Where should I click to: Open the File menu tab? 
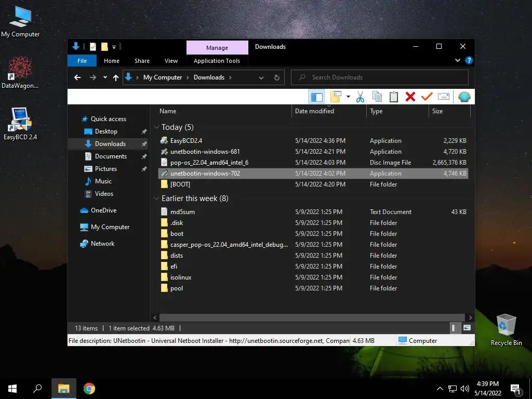pyautogui.click(x=82, y=61)
